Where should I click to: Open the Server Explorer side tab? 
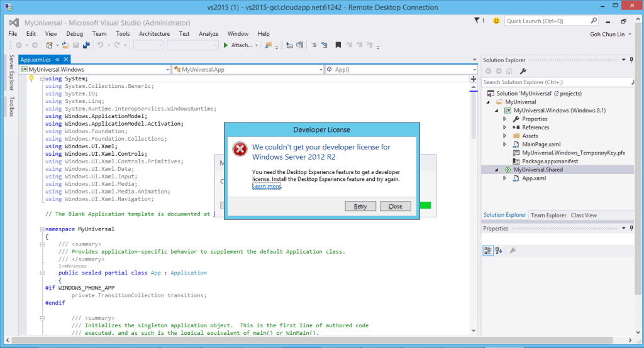click(x=11, y=73)
